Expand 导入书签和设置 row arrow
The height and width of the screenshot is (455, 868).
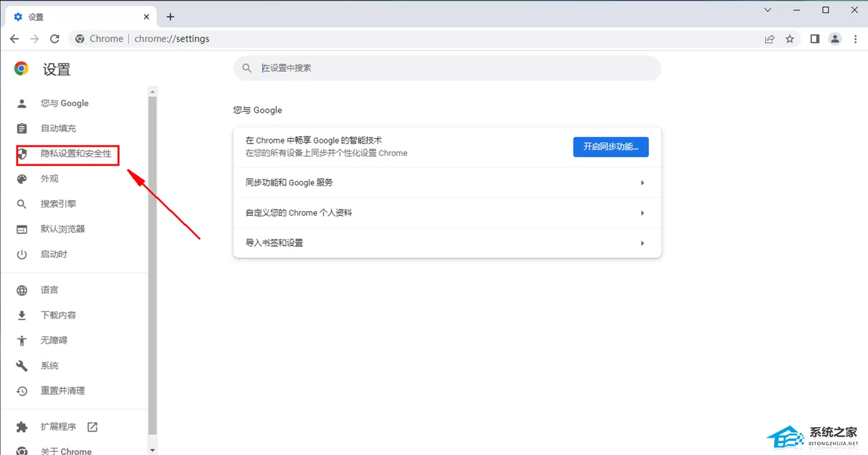point(642,243)
